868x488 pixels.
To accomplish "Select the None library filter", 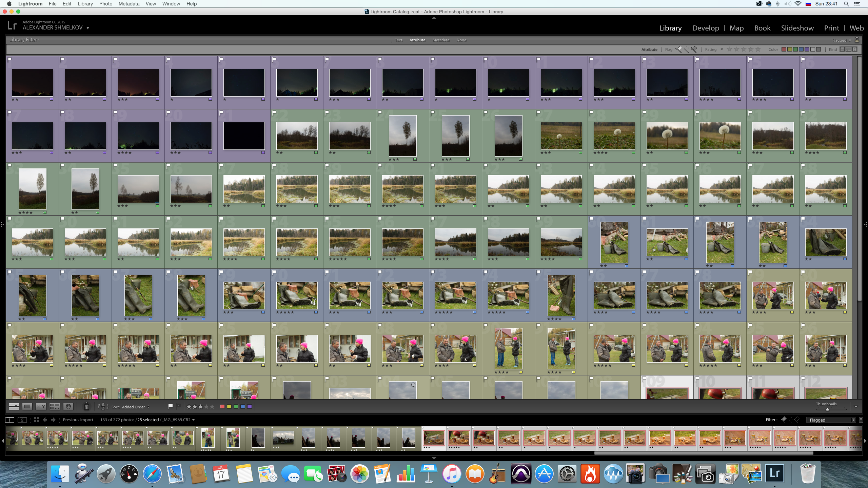I will pos(461,40).
